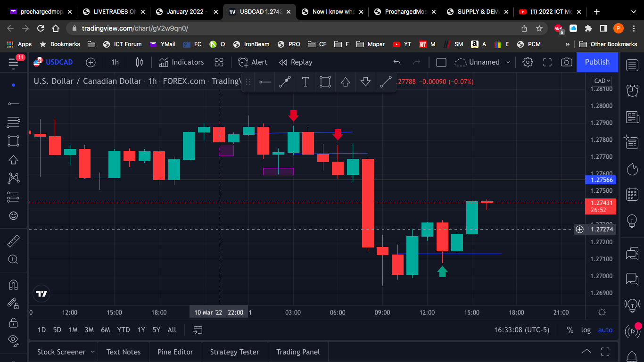The height and width of the screenshot is (362, 644).
Task: Open the ideas lightbulb panel on right sidebar
Action: click(x=632, y=220)
